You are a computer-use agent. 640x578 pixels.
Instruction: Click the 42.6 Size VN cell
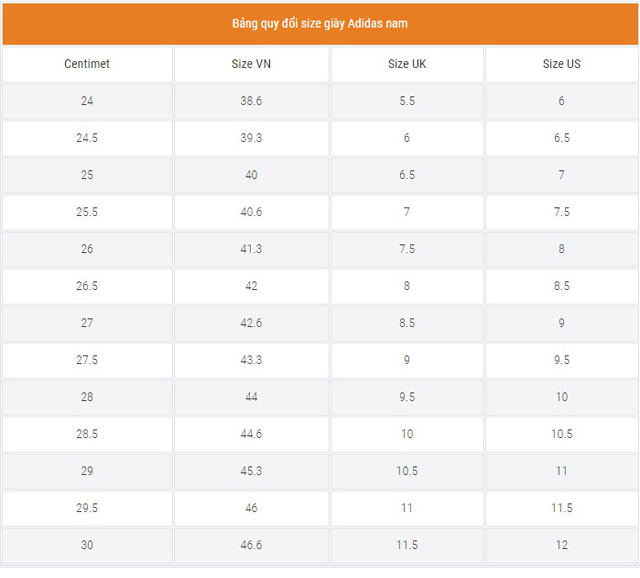pyautogui.click(x=251, y=323)
